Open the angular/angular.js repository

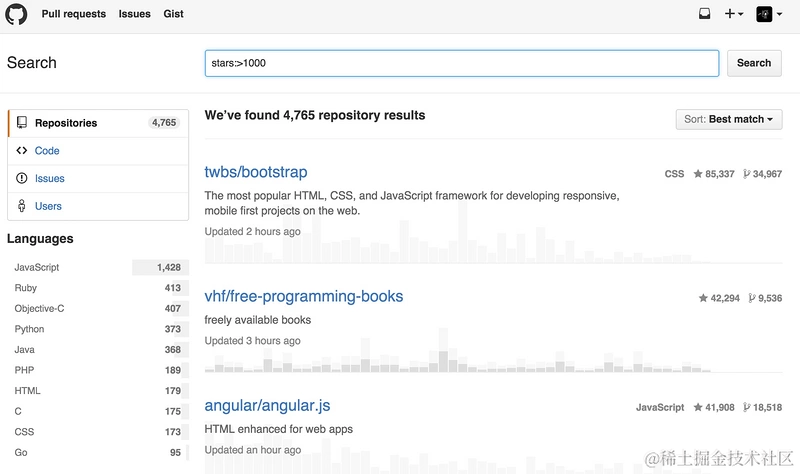pos(267,406)
